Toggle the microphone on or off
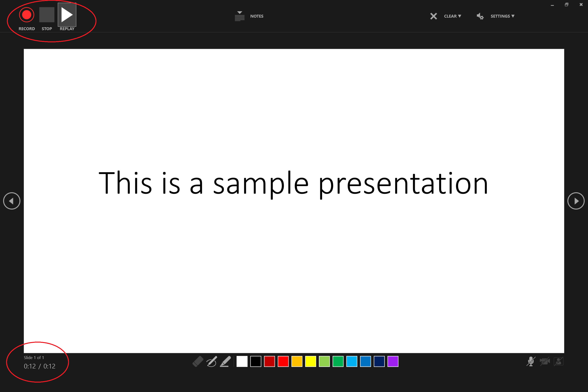The width and height of the screenshot is (588, 392). coord(531,361)
